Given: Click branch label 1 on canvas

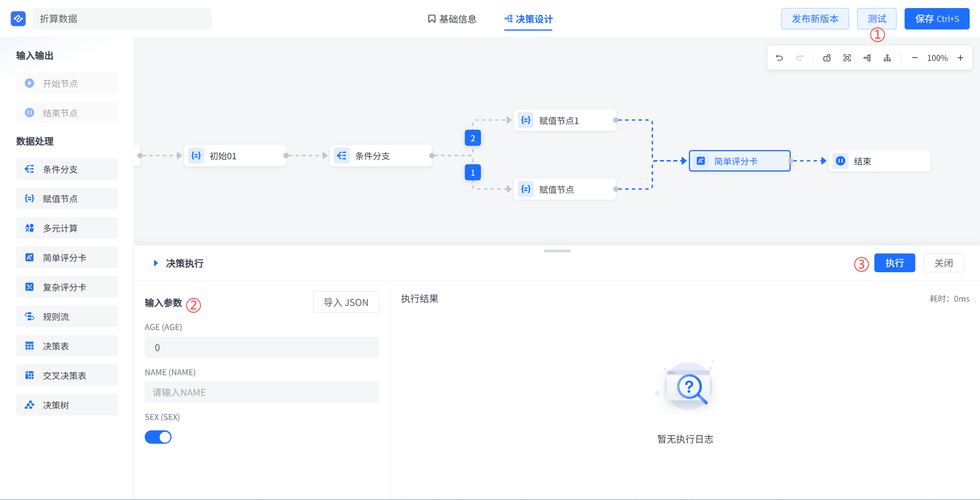Looking at the screenshot, I should [x=473, y=173].
